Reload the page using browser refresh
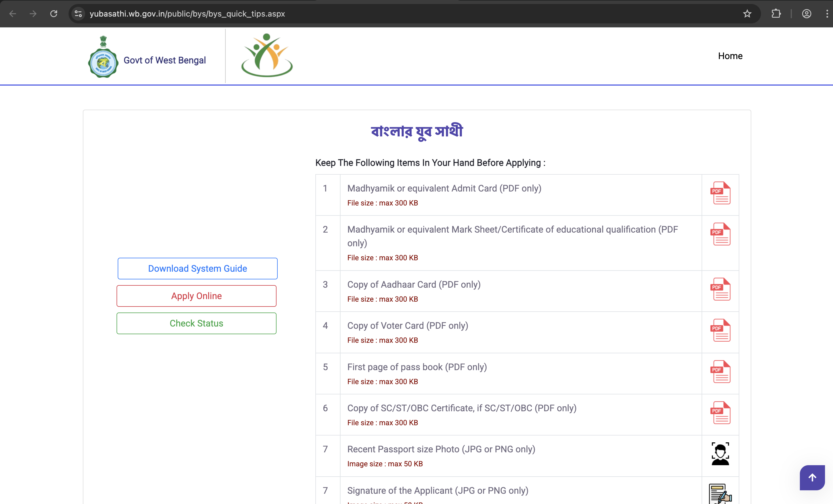Screen dimensions: 833x504 pos(54,14)
